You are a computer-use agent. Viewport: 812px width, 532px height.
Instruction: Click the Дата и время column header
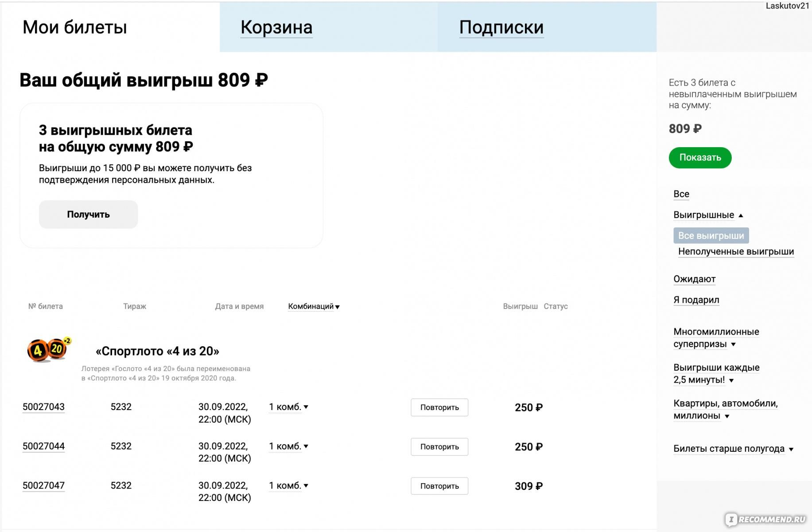coord(239,306)
